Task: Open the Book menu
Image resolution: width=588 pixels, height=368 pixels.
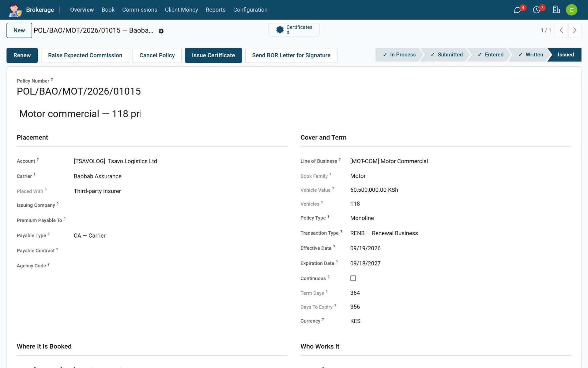Action: pos(108,10)
